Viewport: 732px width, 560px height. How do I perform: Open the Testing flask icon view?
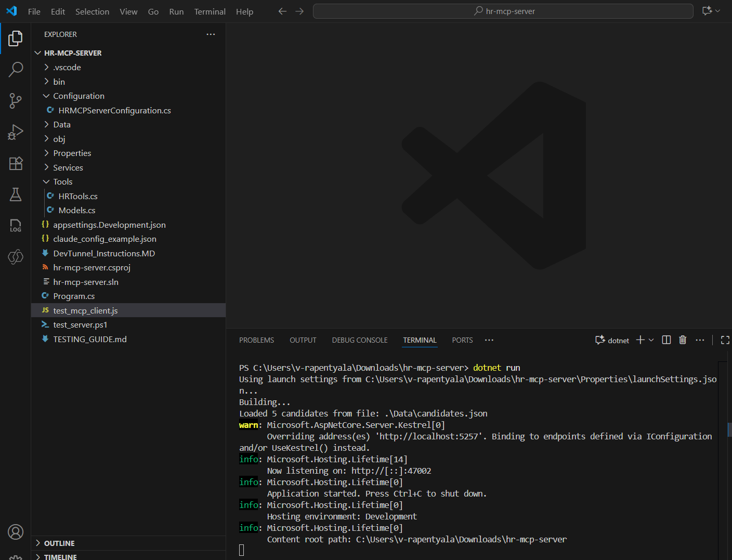[x=16, y=194]
